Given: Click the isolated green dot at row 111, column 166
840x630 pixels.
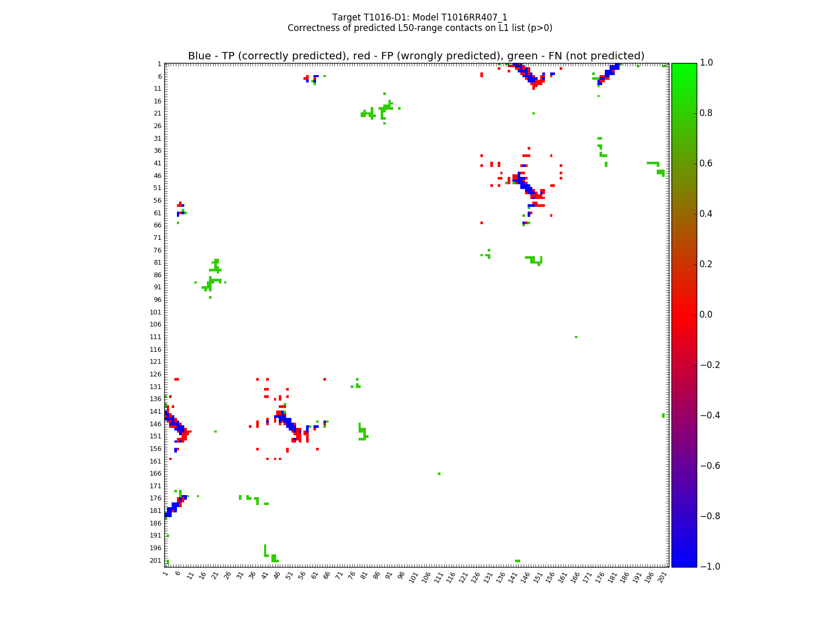Looking at the screenshot, I should point(576,337).
